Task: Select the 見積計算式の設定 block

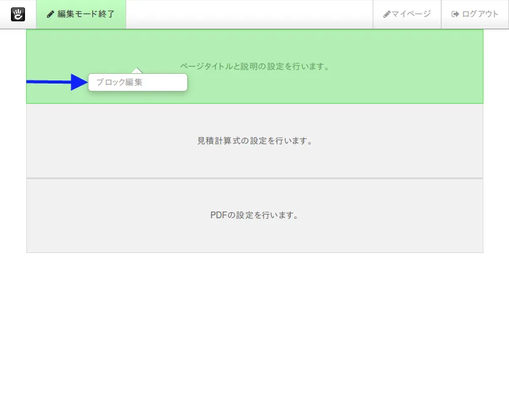Action: tap(254, 141)
